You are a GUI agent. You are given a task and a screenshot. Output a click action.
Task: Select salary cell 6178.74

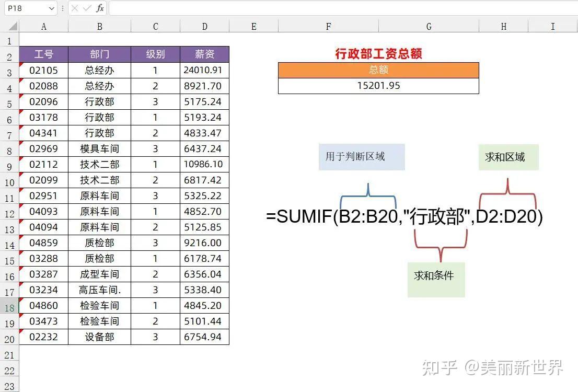coord(204,259)
